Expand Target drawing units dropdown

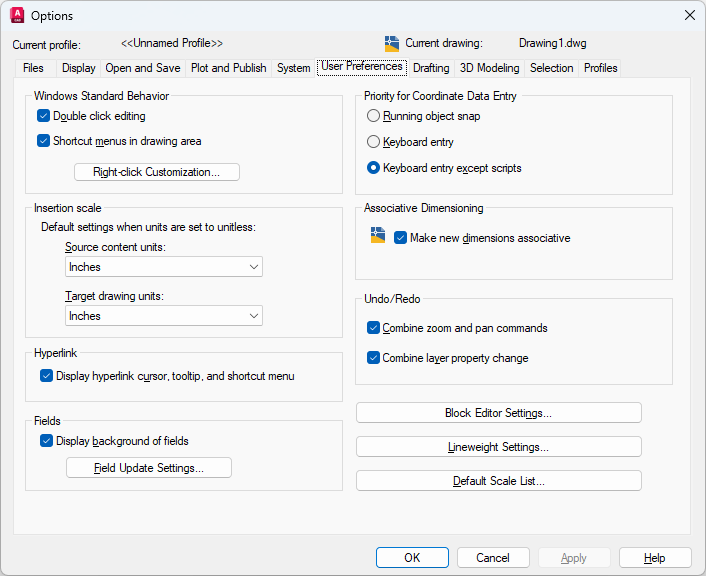164,316
